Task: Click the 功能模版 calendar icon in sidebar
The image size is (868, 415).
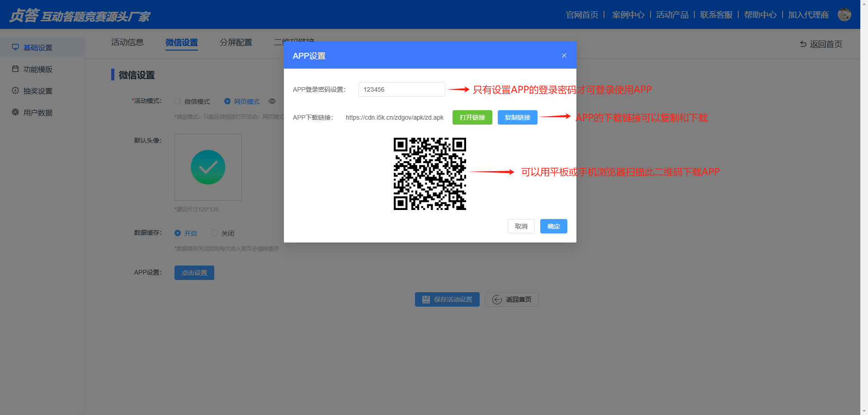Action: tap(15, 69)
